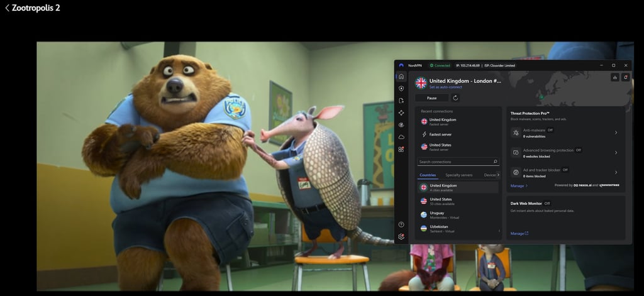Select United Kingdom, 4 cities available
This screenshot has height=296, width=644.
coord(458,187)
